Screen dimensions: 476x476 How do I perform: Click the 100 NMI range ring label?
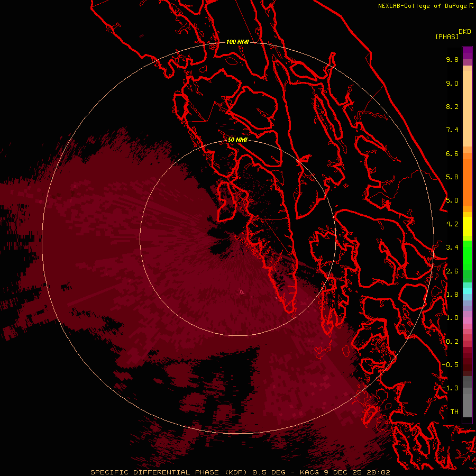point(237,42)
